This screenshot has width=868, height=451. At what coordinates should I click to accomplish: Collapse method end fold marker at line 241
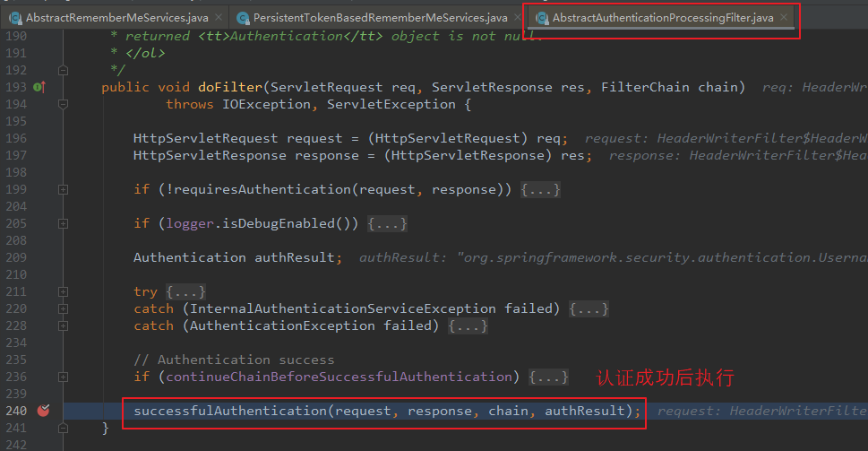pyautogui.click(x=63, y=428)
